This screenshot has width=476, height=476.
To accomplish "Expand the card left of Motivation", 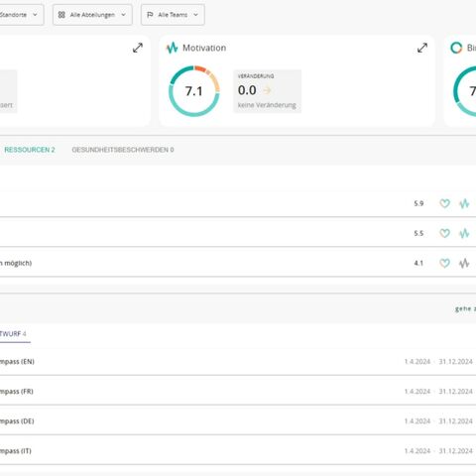I will 138,48.
